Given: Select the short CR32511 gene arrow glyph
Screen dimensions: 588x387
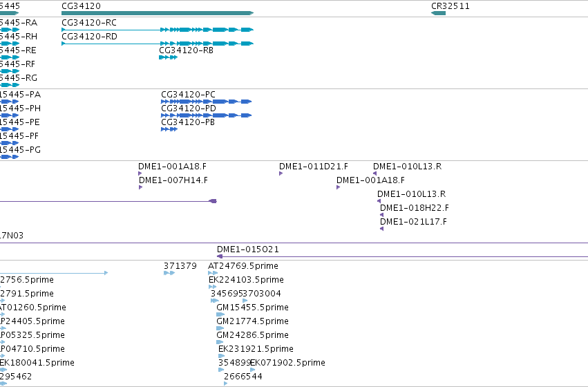Looking at the screenshot, I should coord(438,13).
